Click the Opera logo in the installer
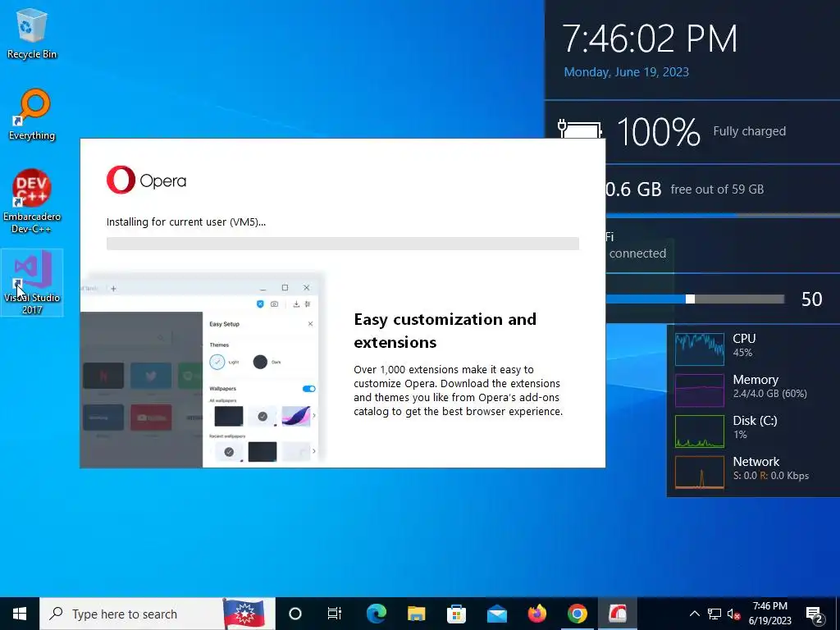The height and width of the screenshot is (630, 840). coord(146,180)
